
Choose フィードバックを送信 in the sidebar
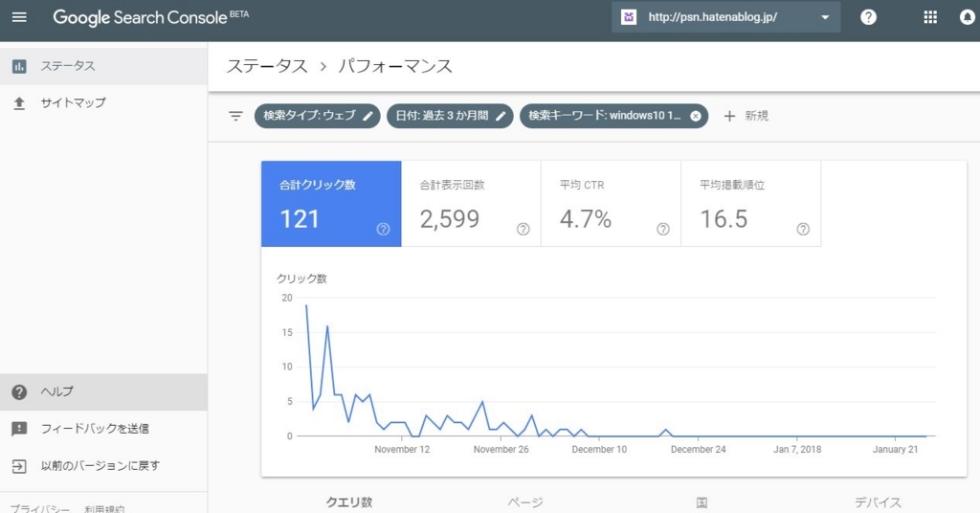coord(103,429)
